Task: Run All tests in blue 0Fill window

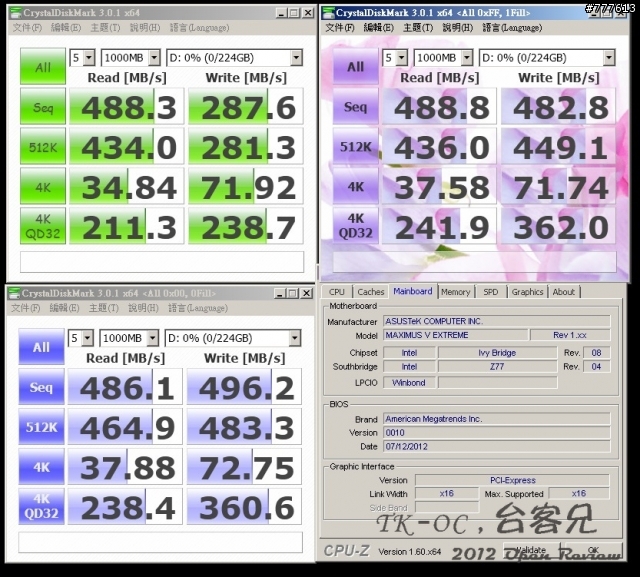Action: 41,347
